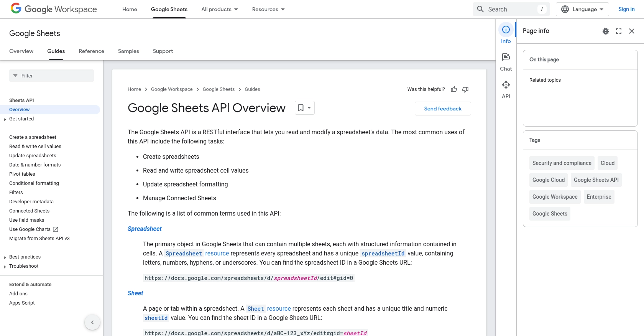Open Pivot tables guide

click(22, 174)
